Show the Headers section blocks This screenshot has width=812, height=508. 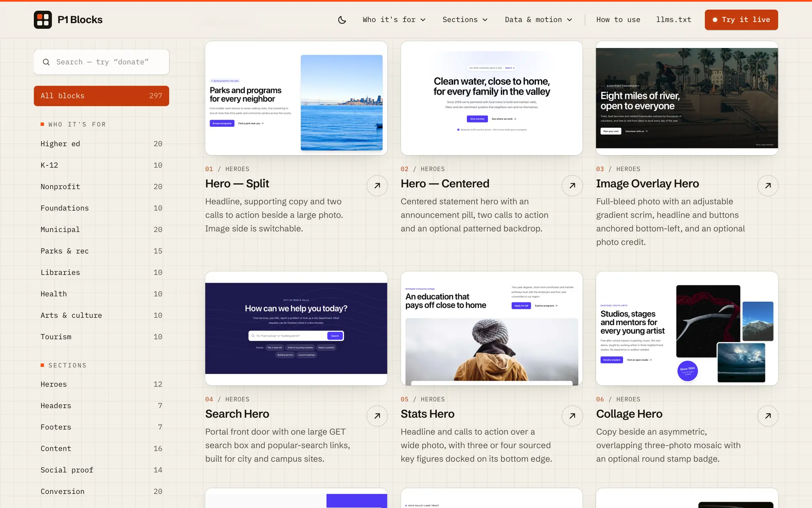click(101, 406)
